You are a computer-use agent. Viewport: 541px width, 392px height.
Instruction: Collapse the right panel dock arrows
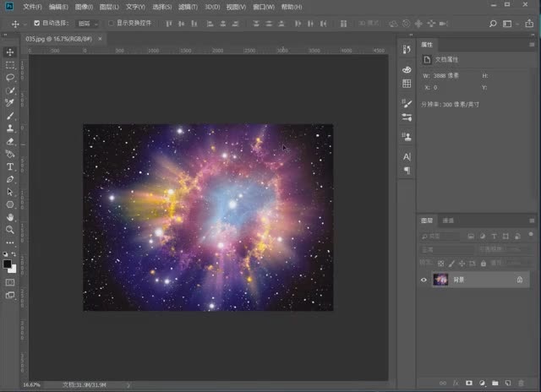533,35
